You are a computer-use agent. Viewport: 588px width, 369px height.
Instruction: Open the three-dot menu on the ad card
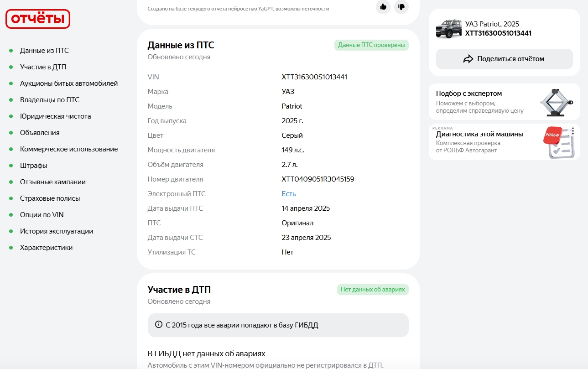pos(573,131)
